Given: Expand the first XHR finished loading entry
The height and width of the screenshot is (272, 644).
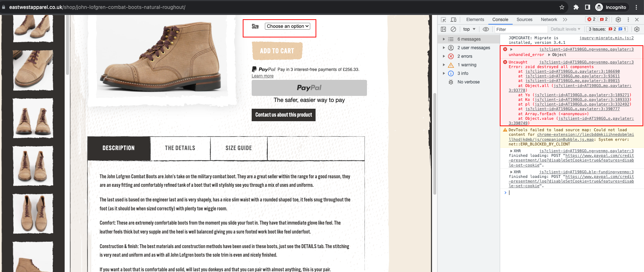Looking at the screenshot, I should click(511, 151).
